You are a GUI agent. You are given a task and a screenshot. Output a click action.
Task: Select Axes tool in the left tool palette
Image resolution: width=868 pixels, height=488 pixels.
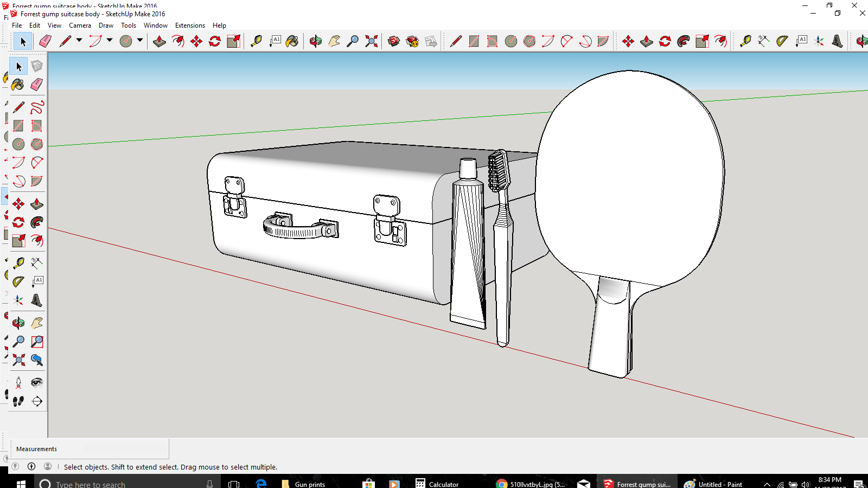18,300
